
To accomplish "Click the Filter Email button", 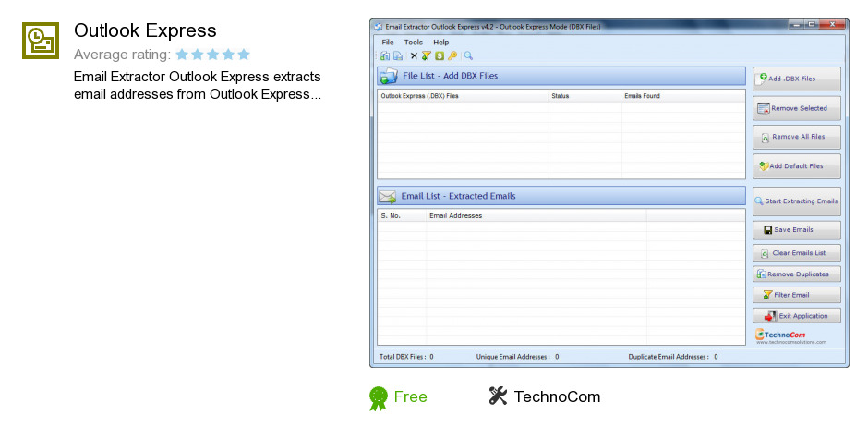I will (x=797, y=295).
